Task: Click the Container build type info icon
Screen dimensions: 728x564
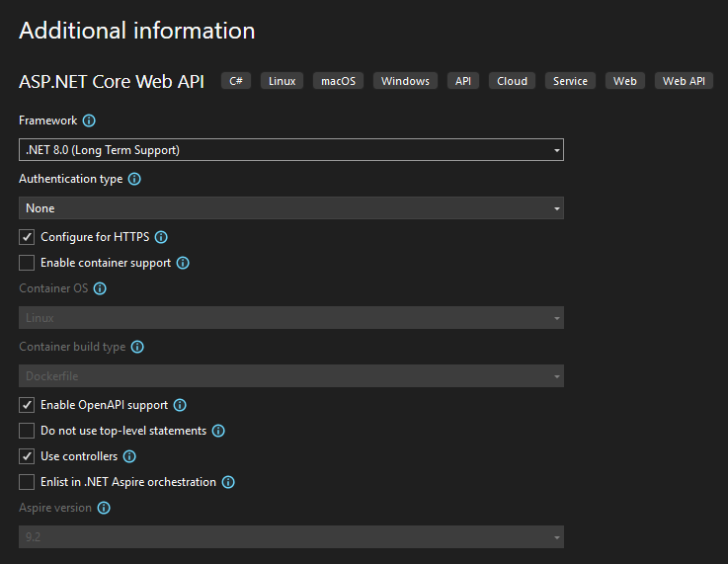Action: [137, 347]
